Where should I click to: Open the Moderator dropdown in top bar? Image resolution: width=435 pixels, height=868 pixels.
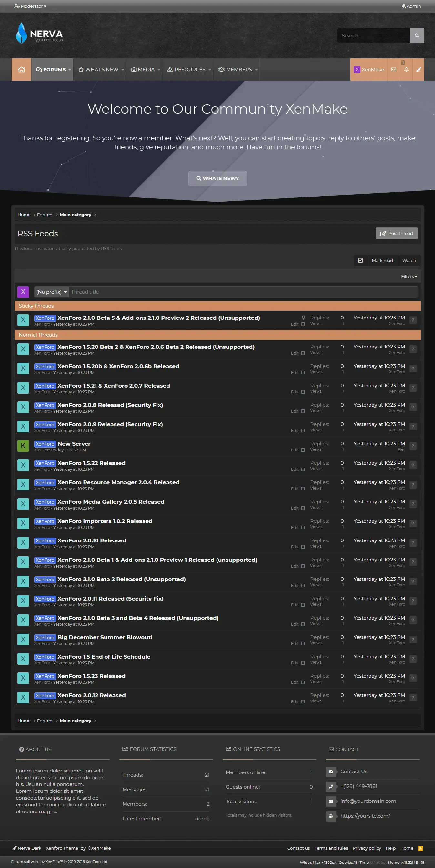30,6
